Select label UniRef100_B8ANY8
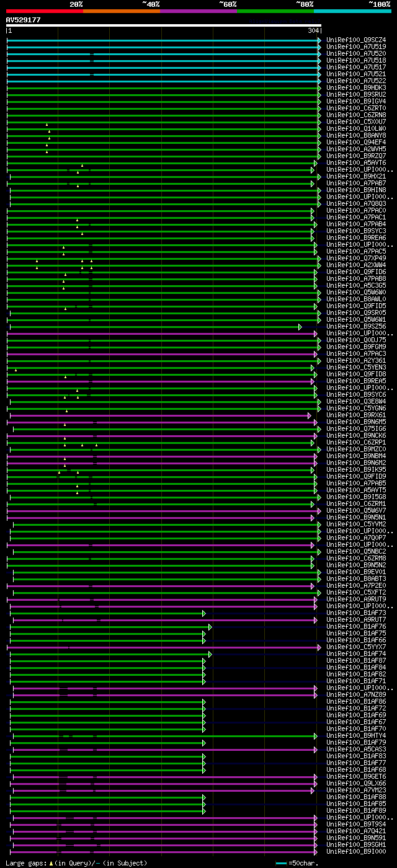The height and width of the screenshot is (868, 397). click(356, 135)
